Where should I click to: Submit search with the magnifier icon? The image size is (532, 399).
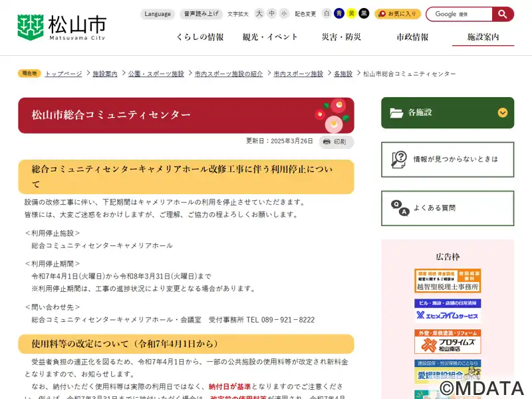tap(503, 14)
